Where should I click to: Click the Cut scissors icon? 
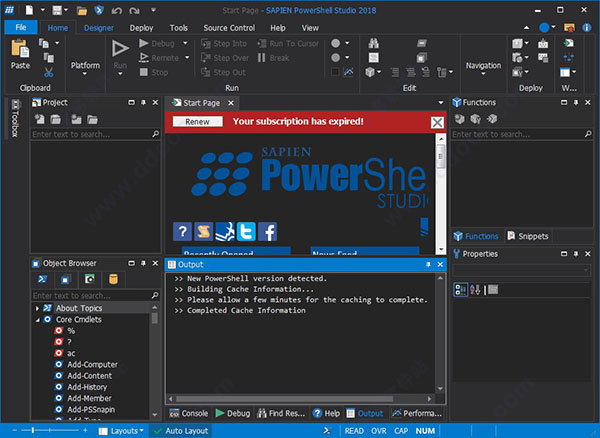point(49,72)
